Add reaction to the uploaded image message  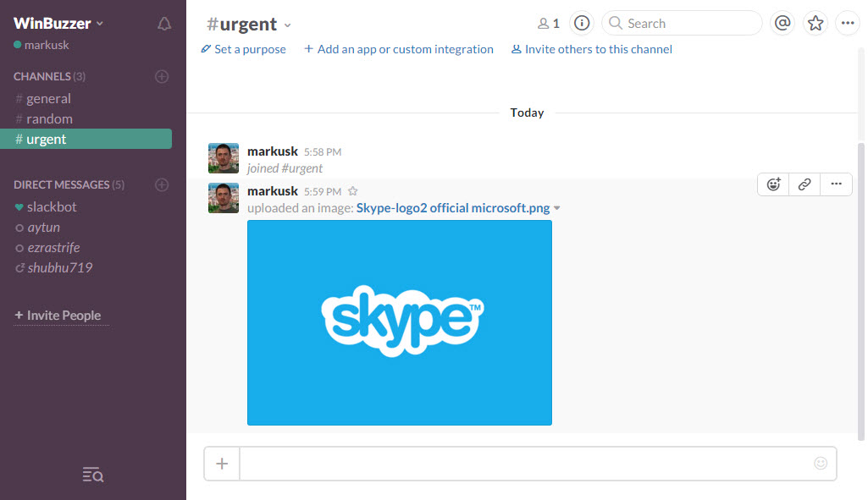(773, 184)
